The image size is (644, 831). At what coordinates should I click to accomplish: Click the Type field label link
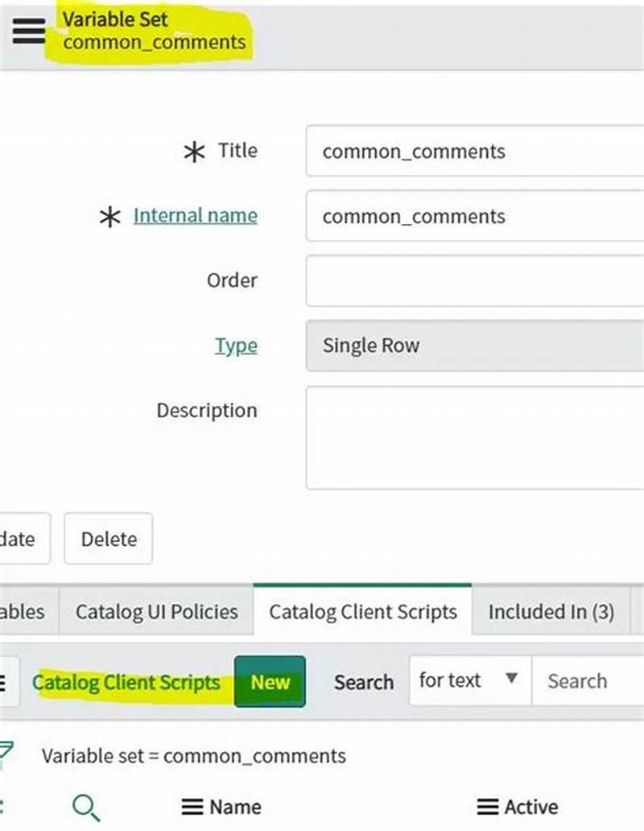coord(237,345)
